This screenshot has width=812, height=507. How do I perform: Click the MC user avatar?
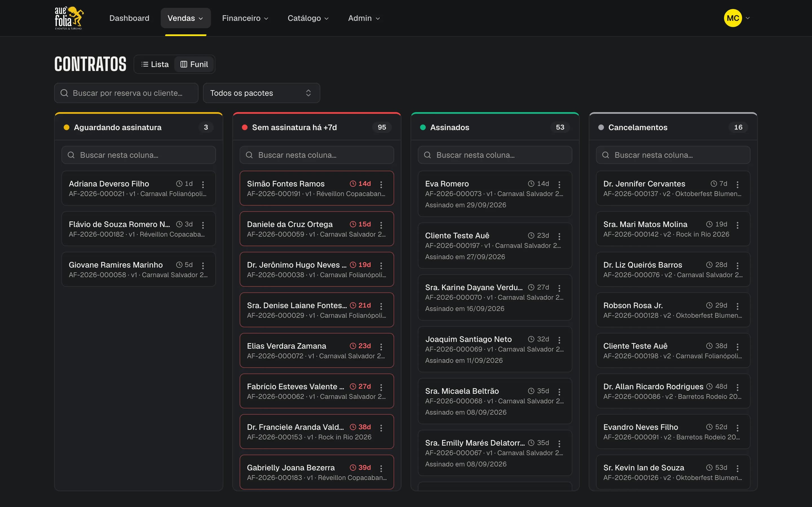coord(733,18)
